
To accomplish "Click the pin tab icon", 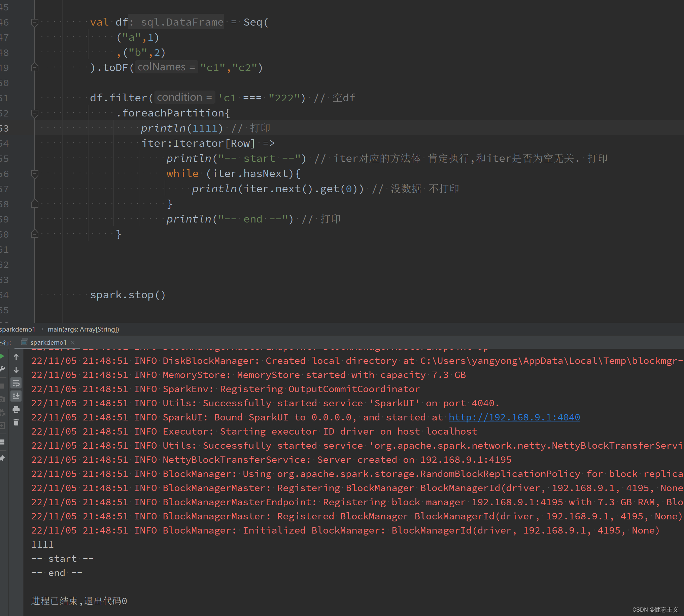I will pos(2,458).
